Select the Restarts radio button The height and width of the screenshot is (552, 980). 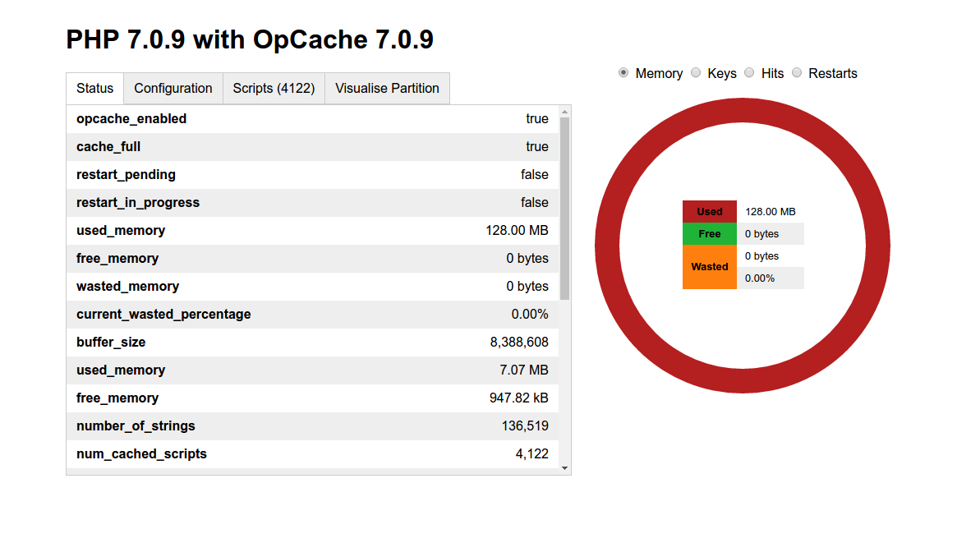pyautogui.click(x=797, y=73)
